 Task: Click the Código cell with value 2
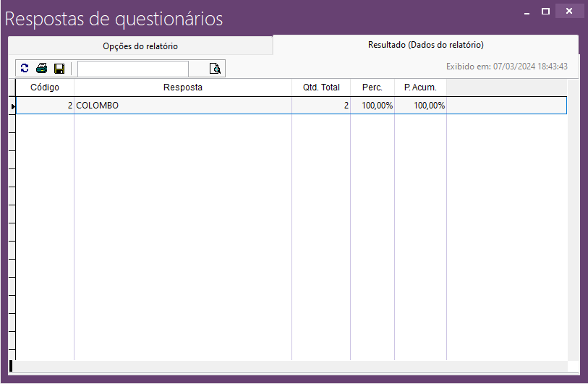[45, 106]
